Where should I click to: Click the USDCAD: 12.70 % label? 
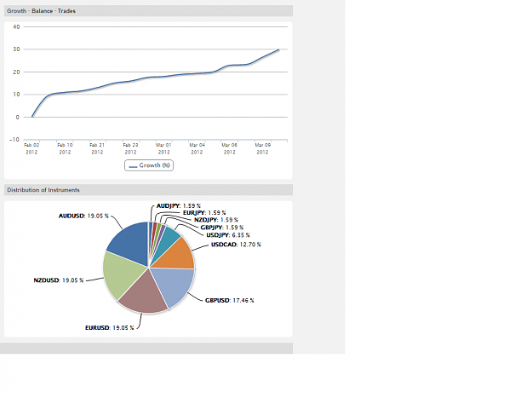[x=236, y=245]
